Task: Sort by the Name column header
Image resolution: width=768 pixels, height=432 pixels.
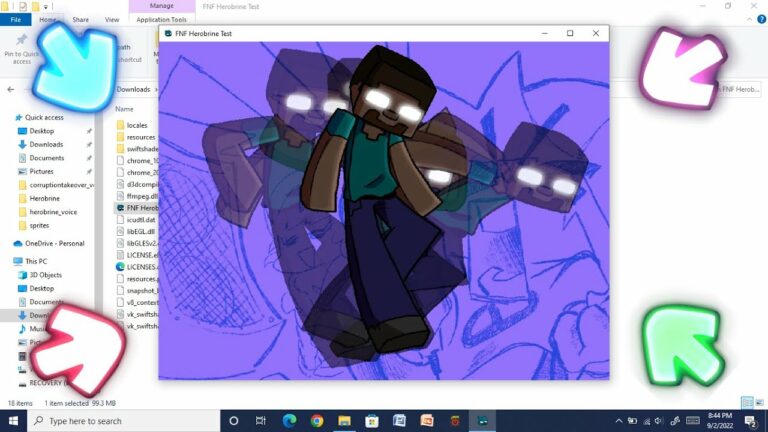Action: pyautogui.click(x=124, y=109)
